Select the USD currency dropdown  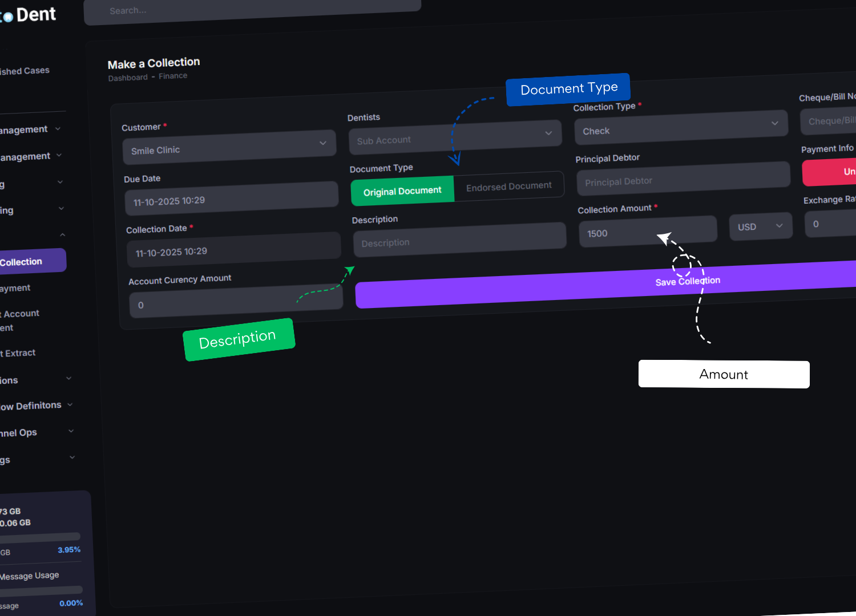click(x=760, y=226)
